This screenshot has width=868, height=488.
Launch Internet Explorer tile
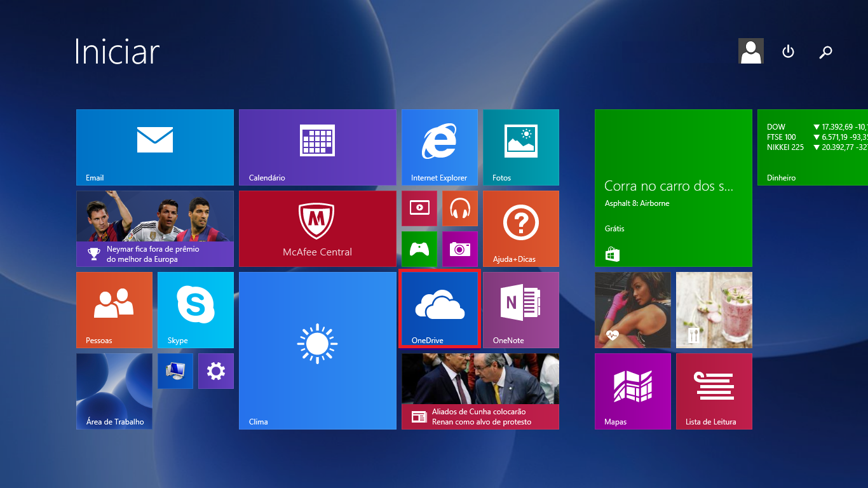439,147
